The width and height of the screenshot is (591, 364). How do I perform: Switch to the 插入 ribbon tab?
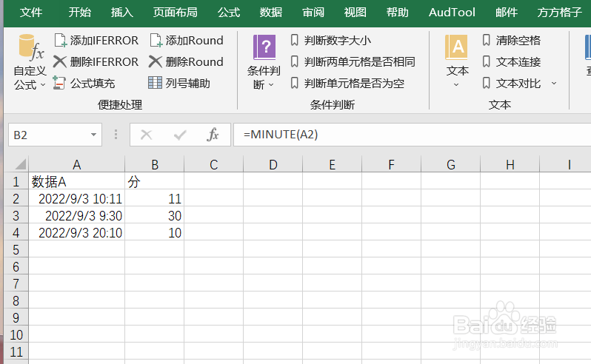tap(122, 13)
